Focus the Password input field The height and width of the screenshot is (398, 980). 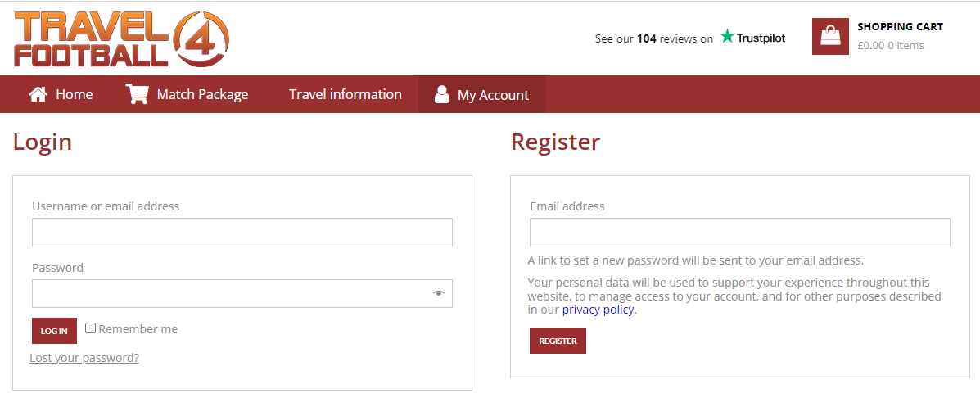[x=242, y=294]
